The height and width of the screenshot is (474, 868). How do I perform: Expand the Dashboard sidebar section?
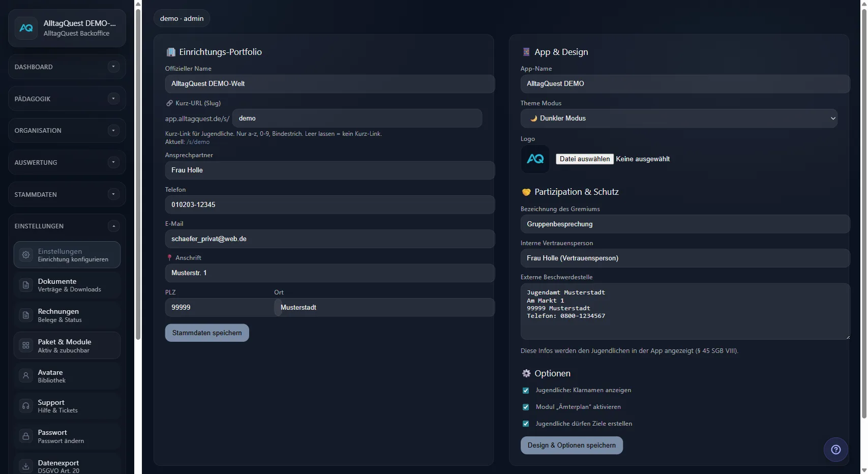point(113,67)
